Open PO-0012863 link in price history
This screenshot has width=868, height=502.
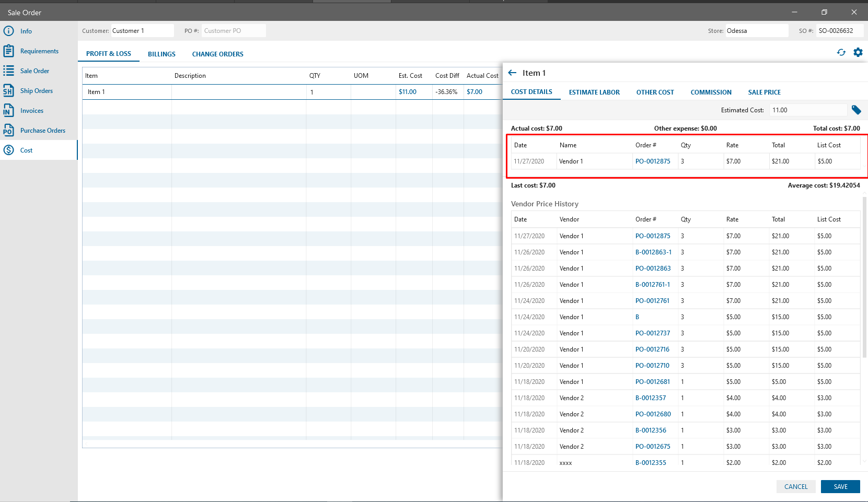[653, 268]
